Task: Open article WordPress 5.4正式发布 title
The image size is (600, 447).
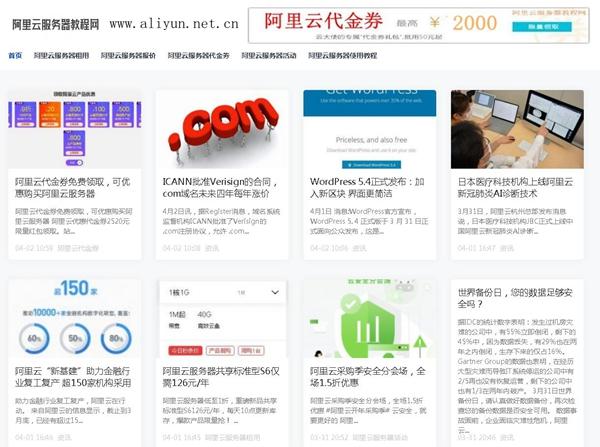Action: click(x=367, y=188)
